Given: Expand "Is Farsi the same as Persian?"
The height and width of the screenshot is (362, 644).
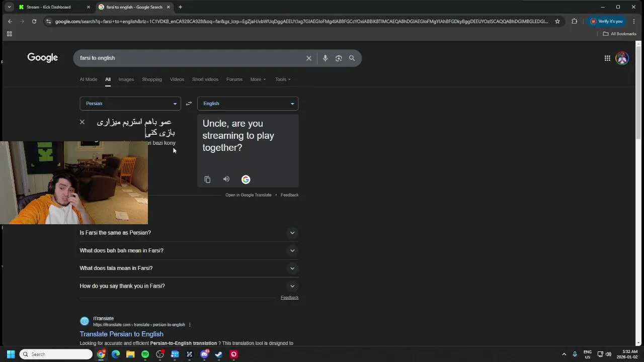Looking at the screenshot, I should click(x=189, y=233).
